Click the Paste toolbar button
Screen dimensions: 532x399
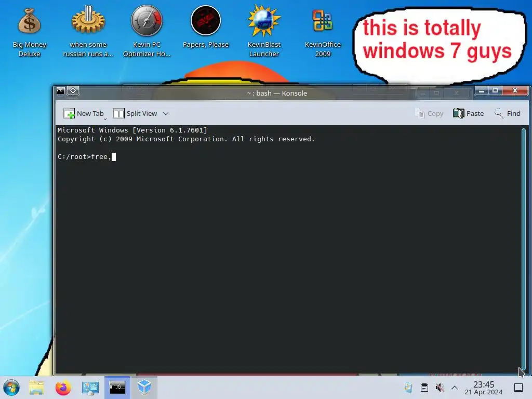pyautogui.click(x=468, y=113)
